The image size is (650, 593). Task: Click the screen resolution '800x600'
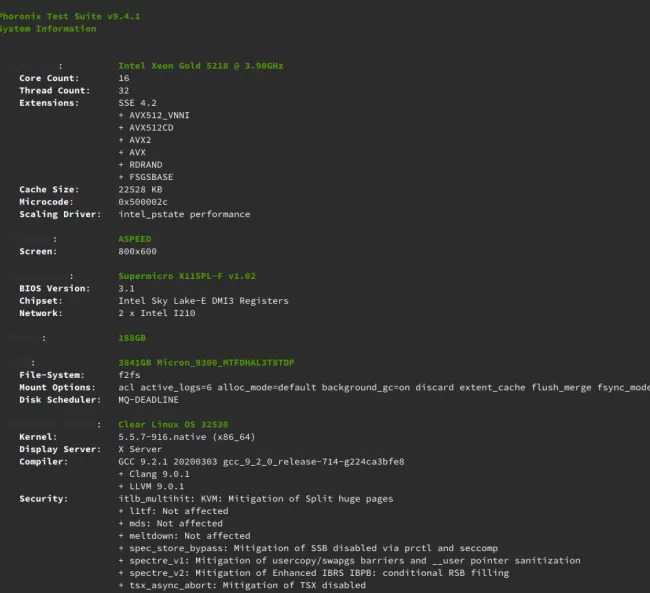[137, 251]
